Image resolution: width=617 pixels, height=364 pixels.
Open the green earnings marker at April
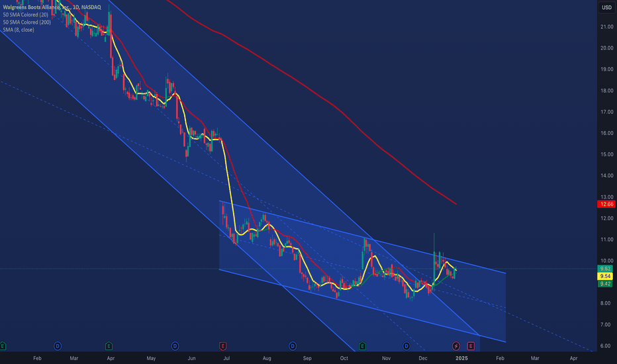(x=109, y=346)
